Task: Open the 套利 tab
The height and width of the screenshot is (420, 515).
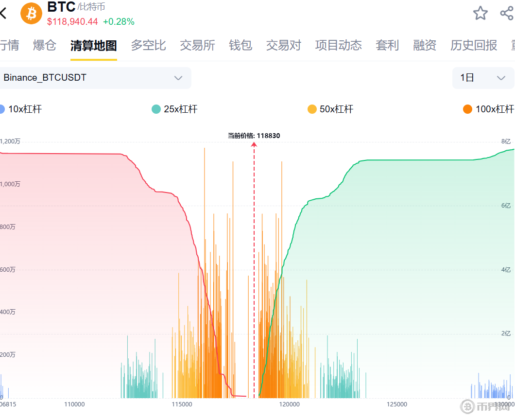Action: 387,46
